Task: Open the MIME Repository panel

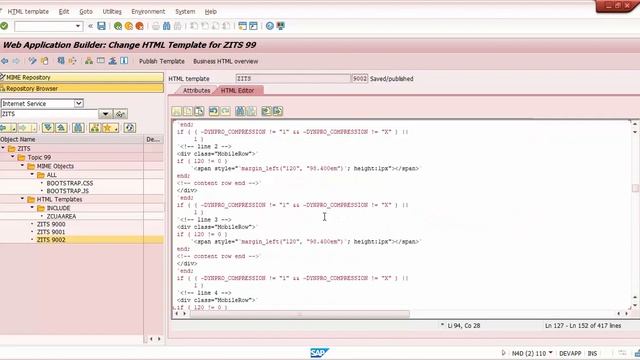Action: tap(82, 77)
